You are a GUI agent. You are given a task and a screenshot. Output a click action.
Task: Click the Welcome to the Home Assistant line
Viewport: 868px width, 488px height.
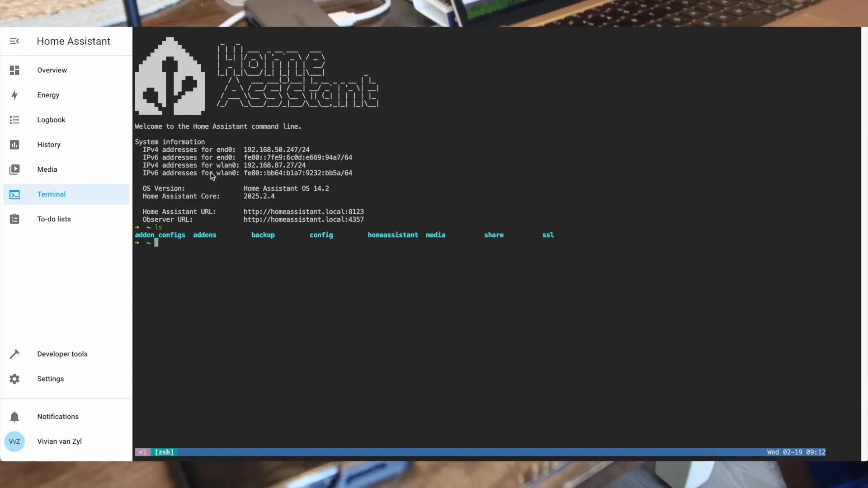tap(218, 127)
